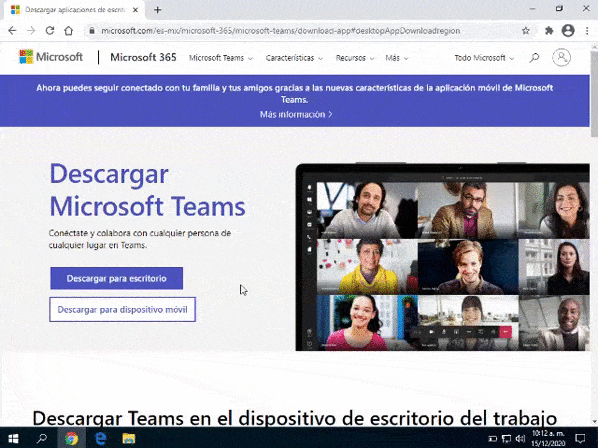This screenshot has height=448, width=598.
Task: Click Más información link in banner
Action: tap(296, 114)
